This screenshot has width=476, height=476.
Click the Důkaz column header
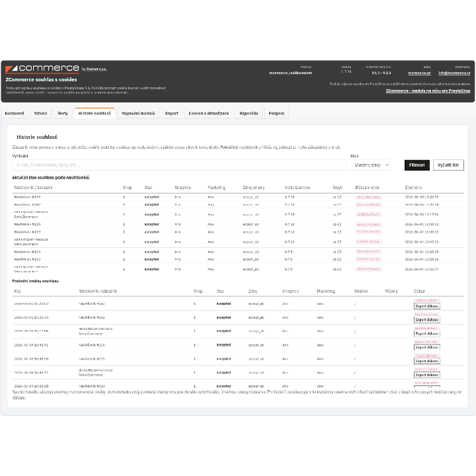419,291
